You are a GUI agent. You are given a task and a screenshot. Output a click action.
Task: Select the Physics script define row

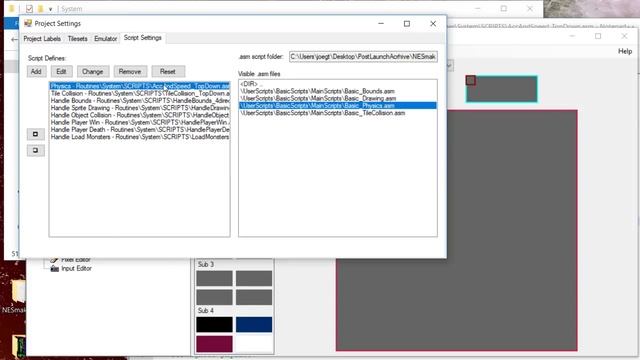(140, 86)
